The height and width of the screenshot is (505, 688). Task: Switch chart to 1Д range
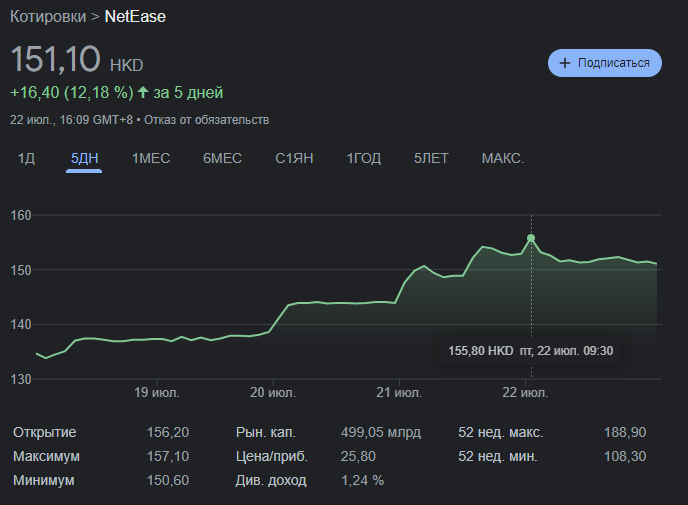pos(26,158)
